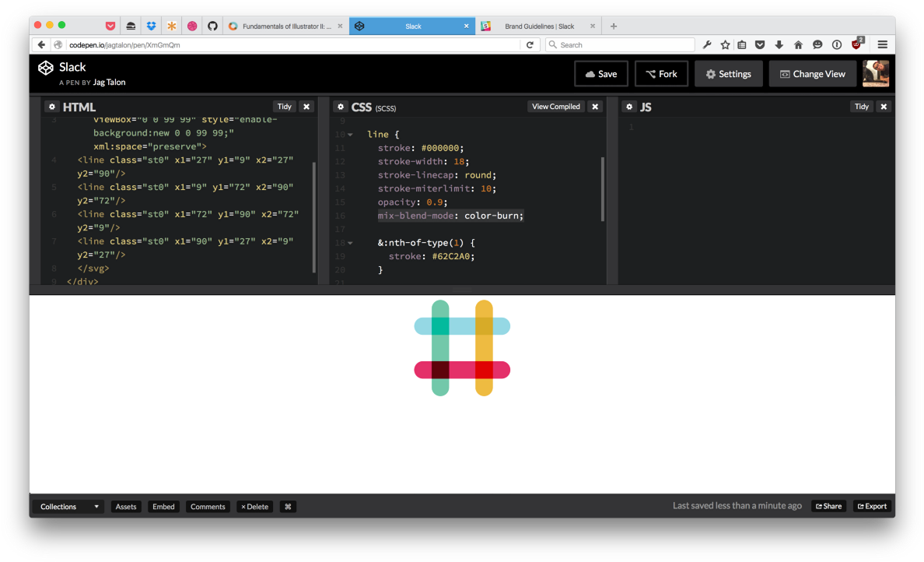Open the CSS panel settings gear
Image resolution: width=924 pixels, height=562 pixels.
(340, 107)
